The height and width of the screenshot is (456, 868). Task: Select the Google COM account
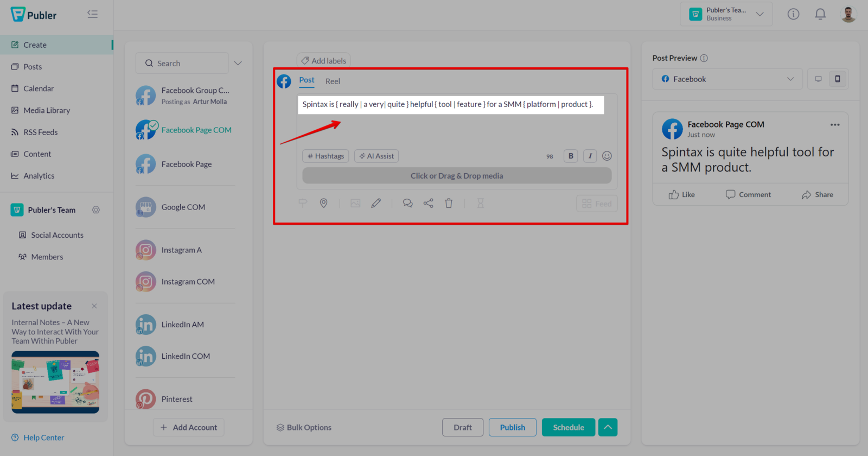click(x=185, y=207)
